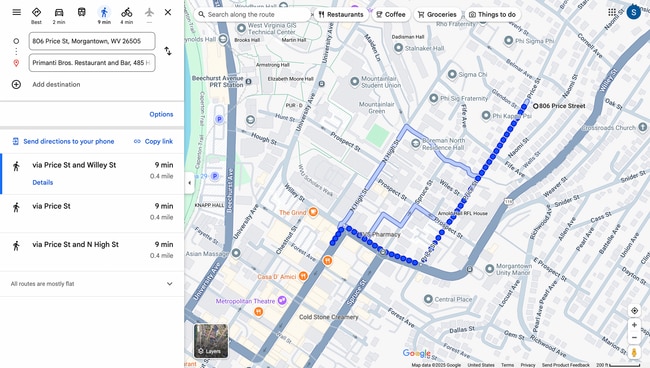Viewport: 650px width, 368px height.
Task: Select cycling travel mode
Action: click(x=126, y=15)
